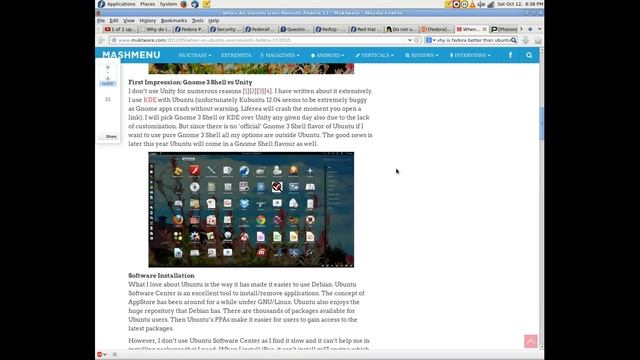The width and height of the screenshot is (640, 360).
Task: Open the History menu in Firefox
Action: point(147,20)
